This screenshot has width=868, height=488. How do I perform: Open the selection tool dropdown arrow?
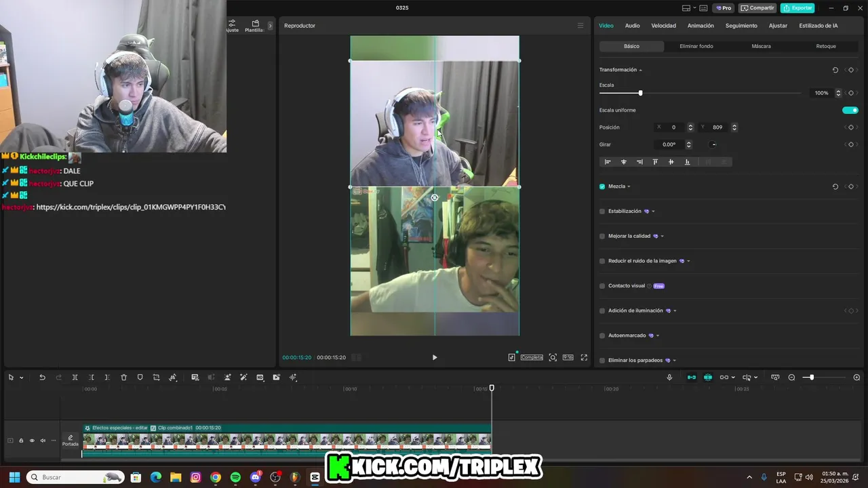point(21,378)
